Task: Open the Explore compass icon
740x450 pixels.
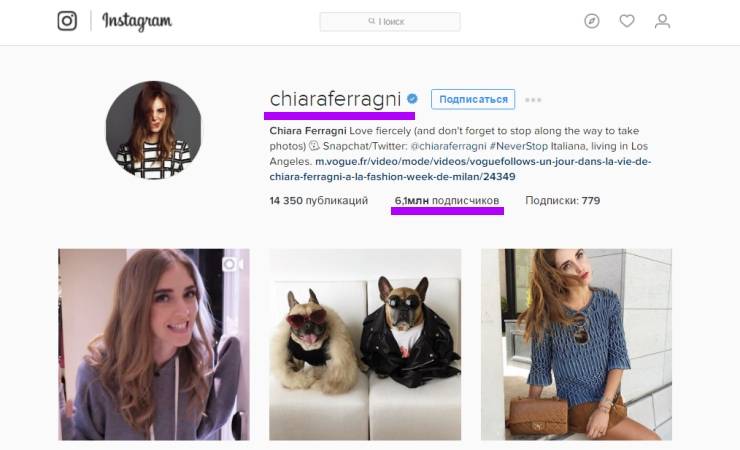Action: click(591, 21)
